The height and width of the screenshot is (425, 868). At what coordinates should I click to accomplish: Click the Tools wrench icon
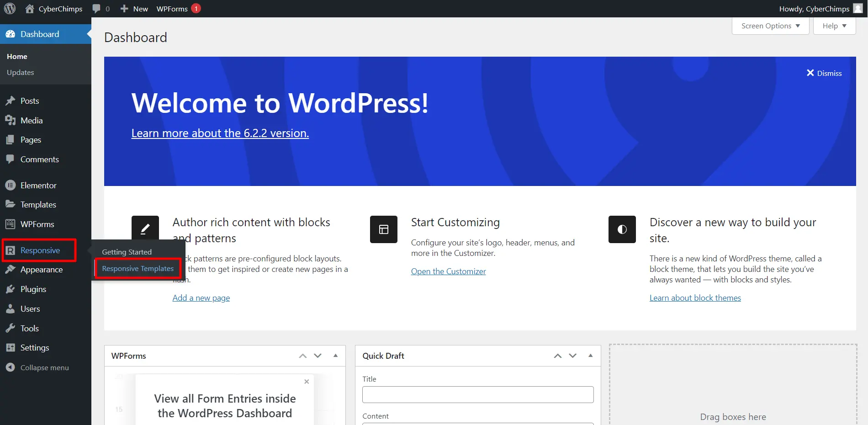(x=11, y=328)
